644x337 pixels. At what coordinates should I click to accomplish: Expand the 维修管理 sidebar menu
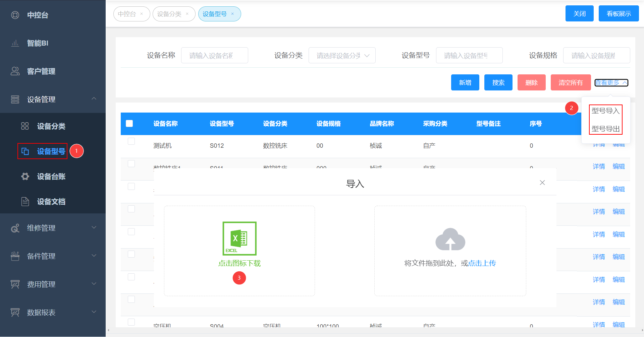94,228
